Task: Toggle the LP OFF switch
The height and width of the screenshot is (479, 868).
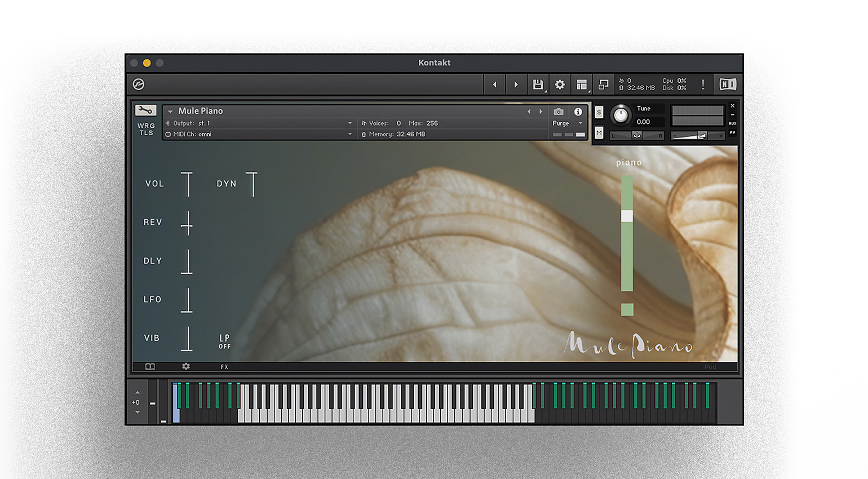Action: point(224,341)
